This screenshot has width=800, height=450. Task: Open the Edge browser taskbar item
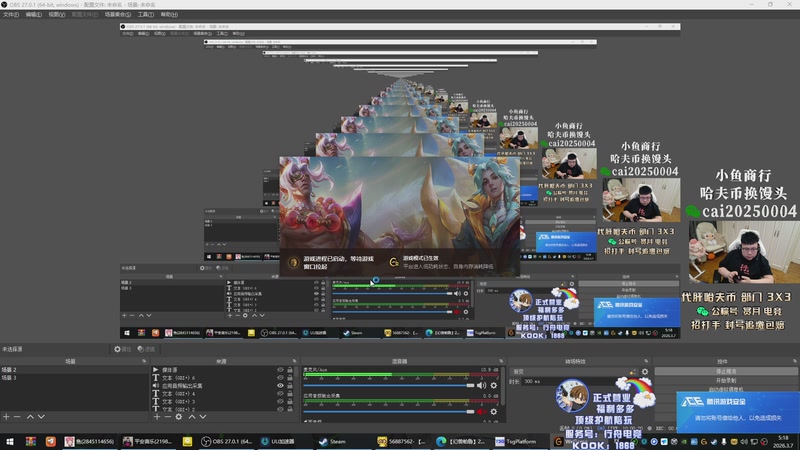coord(461,441)
